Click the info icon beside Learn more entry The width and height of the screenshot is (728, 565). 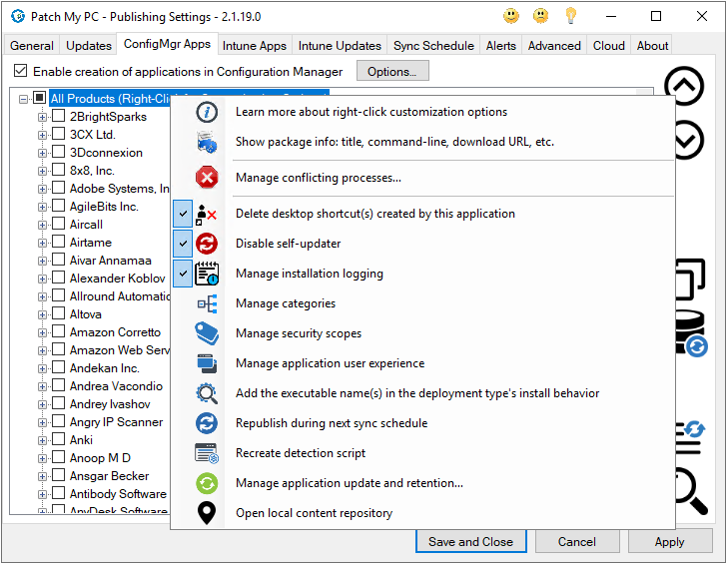tap(207, 112)
